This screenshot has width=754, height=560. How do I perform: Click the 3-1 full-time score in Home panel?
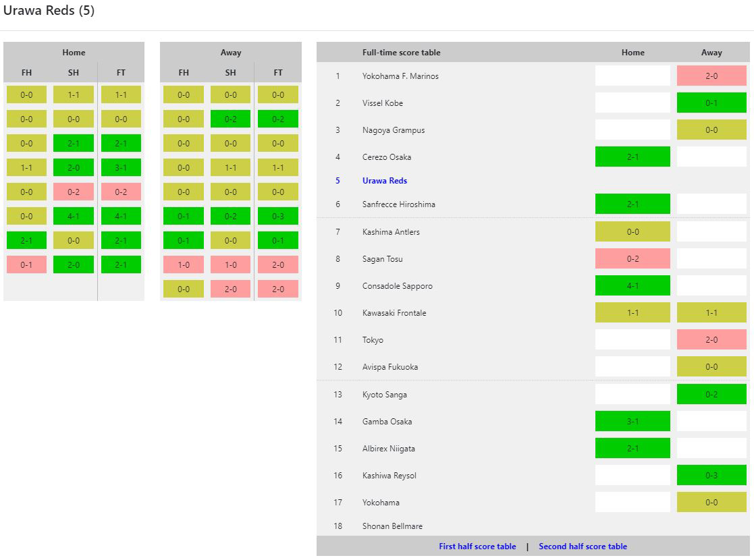(121, 168)
